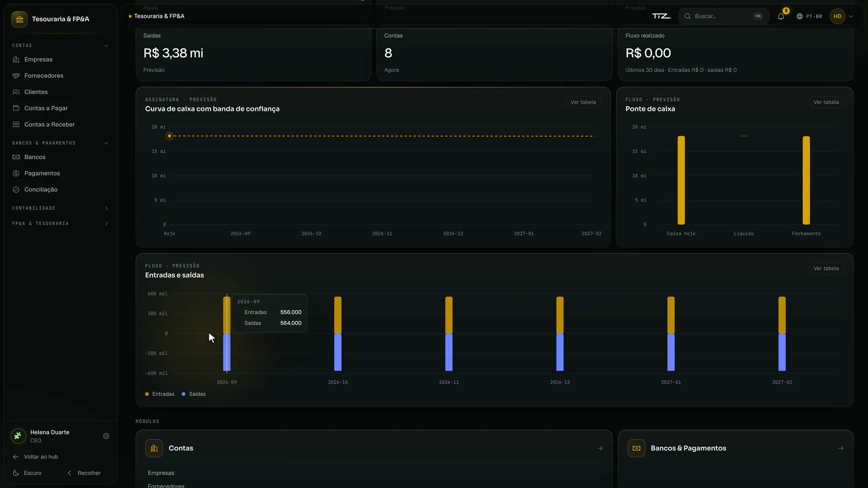Click the 2026-10 Entradas bar
This screenshot has width=868, height=488.
pyautogui.click(x=338, y=315)
